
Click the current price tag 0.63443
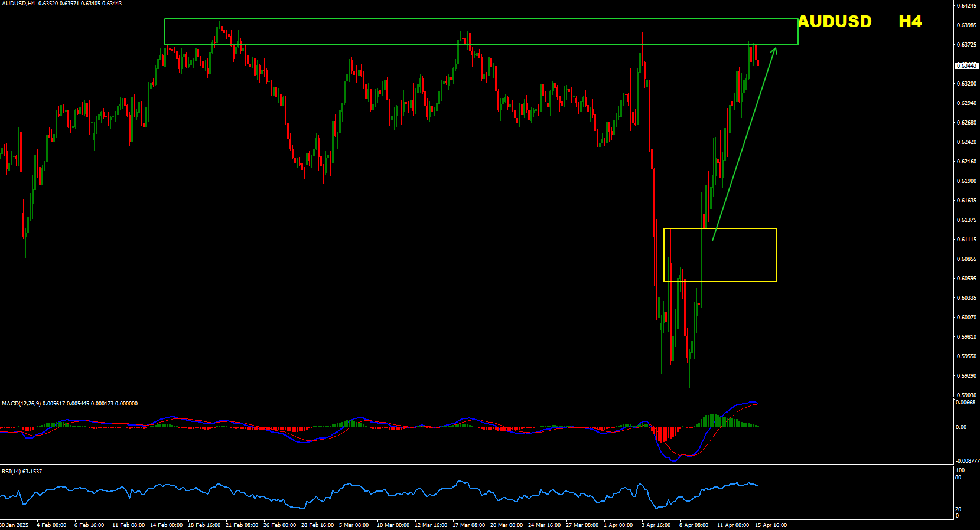tap(966, 66)
